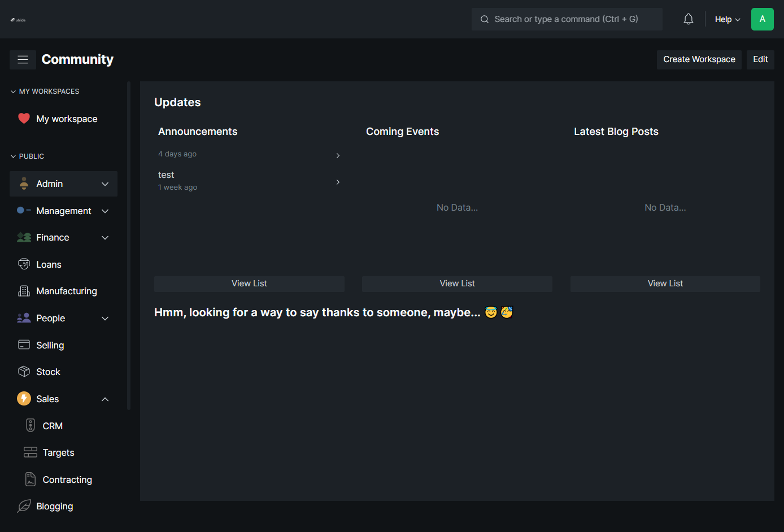
Task: Open the Stock workspace
Action: (63, 372)
